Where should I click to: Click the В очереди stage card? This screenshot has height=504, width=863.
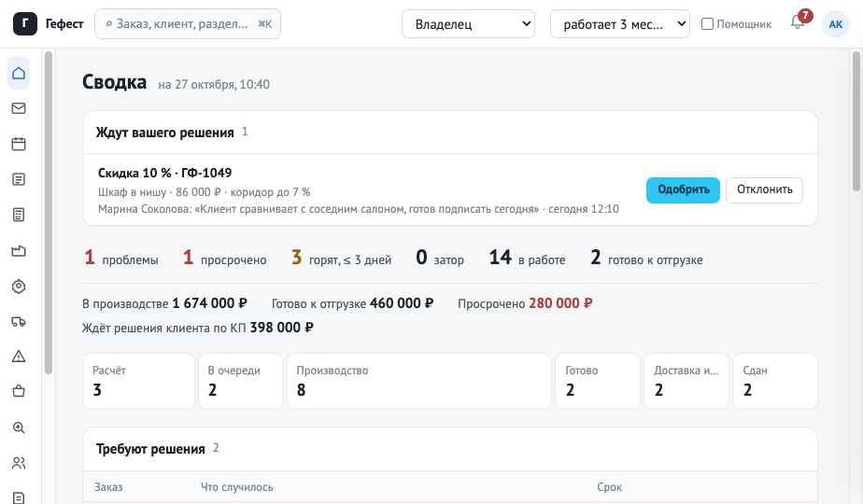tap(241, 382)
